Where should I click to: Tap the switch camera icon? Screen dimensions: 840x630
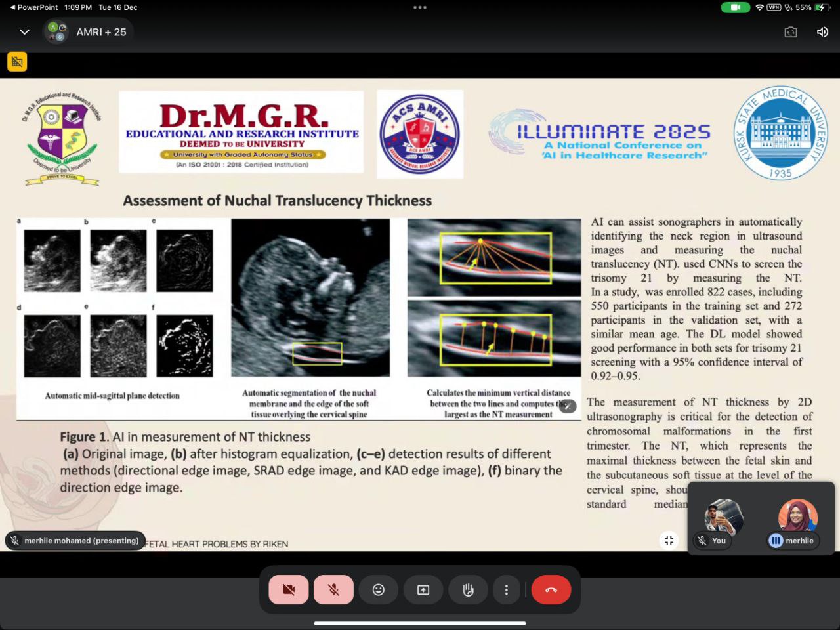coord(790,32)
